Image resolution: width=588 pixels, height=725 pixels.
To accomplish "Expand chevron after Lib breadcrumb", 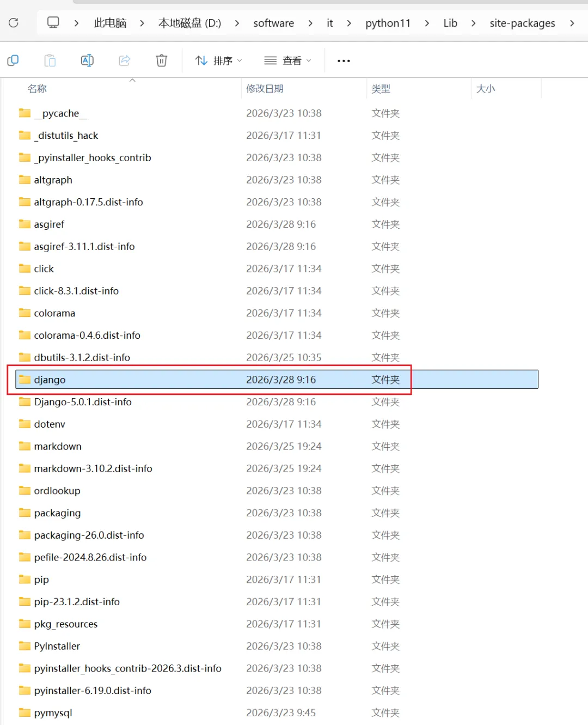I will point(473,23).
